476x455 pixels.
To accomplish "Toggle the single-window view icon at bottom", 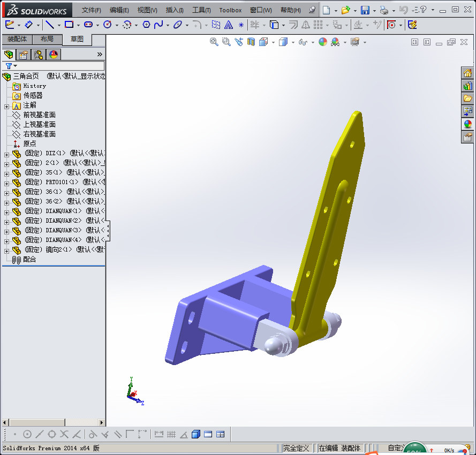I will tap(208, 434).
